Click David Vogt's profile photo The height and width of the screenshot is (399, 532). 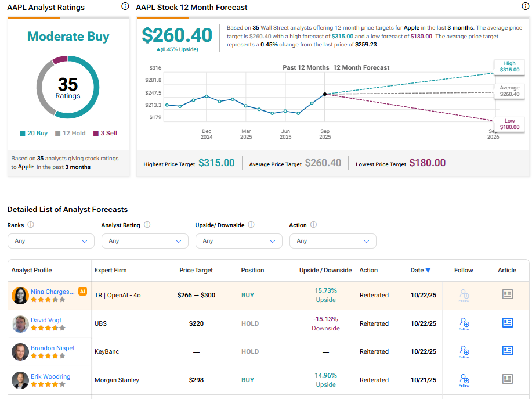[x=20, y=323]
